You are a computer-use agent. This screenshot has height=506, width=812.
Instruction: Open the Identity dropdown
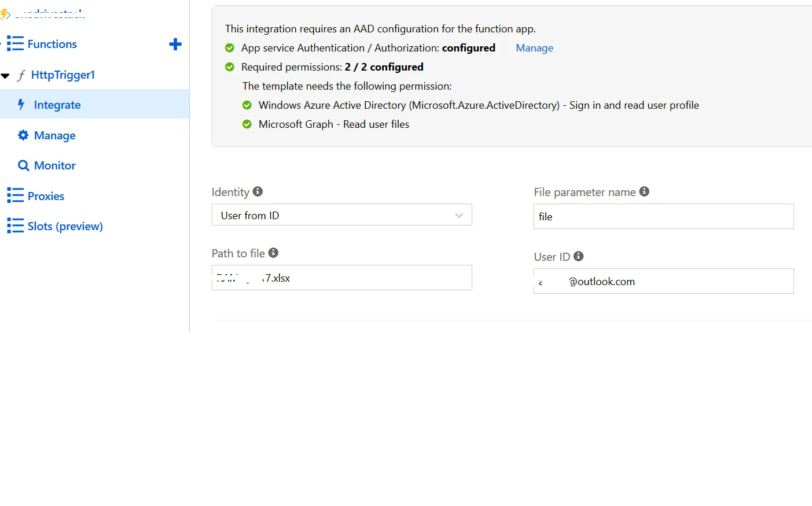341,215
